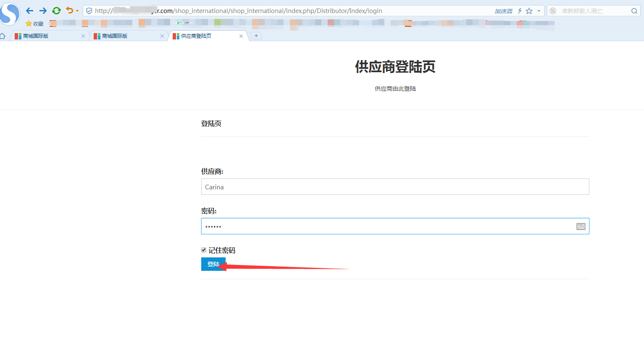Click the Sogou search engine icon

pyautogui.click(x=553, y=11)
